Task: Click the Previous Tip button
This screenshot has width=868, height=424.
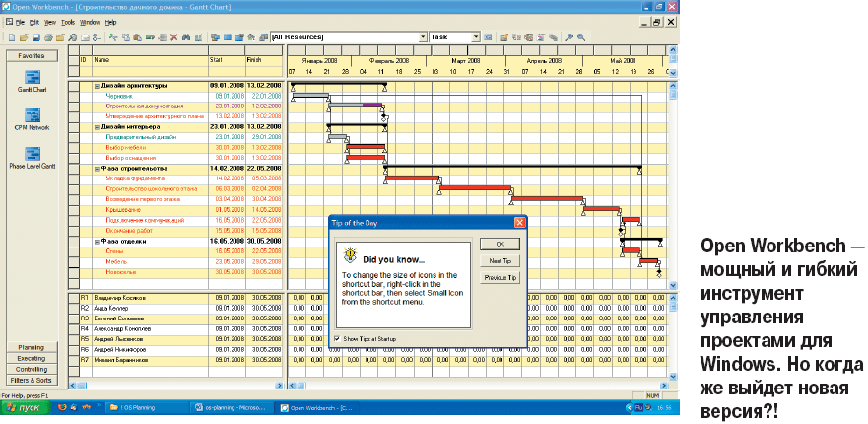Action: pos(500,278)
